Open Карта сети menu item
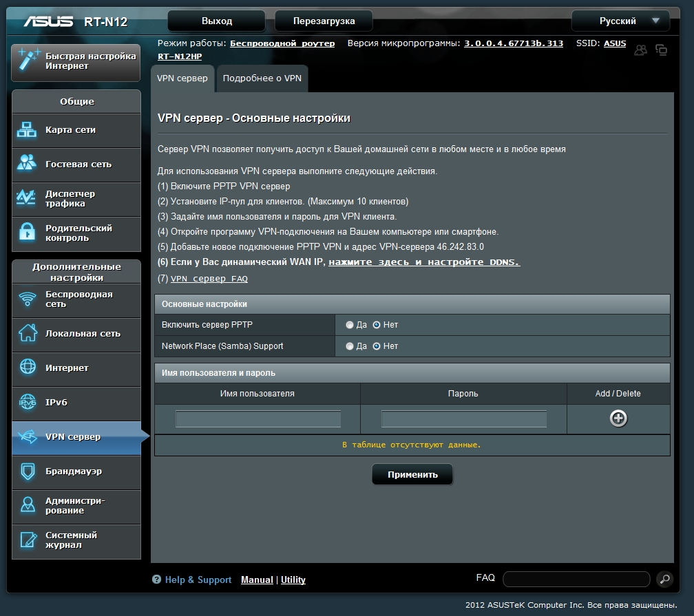Image resolution: width=694 pixels, height=616 pixels. point(76,130)
